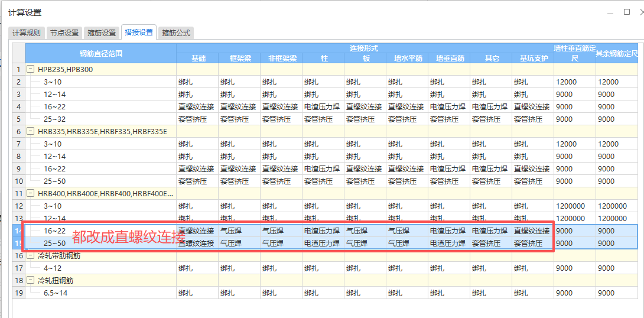Select row 14 基坑支护 cell 直螺纹连接
Viewport: 644px width, 318px height.
tap(533, 231)
